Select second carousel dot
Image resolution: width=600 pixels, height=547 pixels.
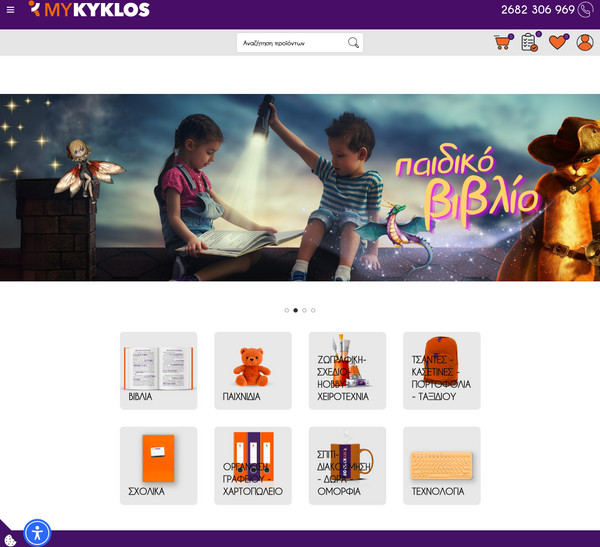coord(295,310)
